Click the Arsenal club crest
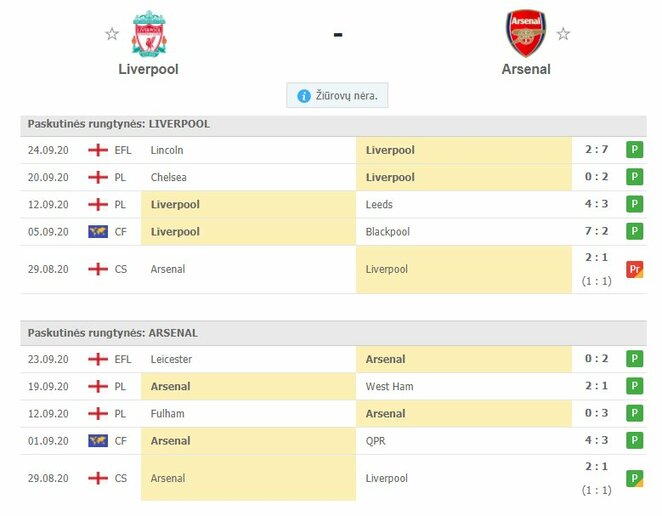The image size is (662, 516). (x=526, y=33)
